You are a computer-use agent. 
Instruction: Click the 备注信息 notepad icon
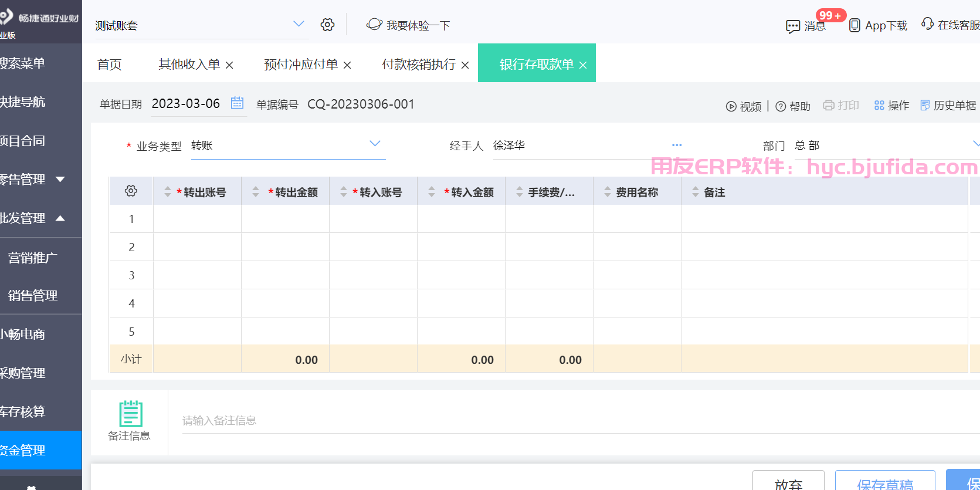tap(131, 413)
